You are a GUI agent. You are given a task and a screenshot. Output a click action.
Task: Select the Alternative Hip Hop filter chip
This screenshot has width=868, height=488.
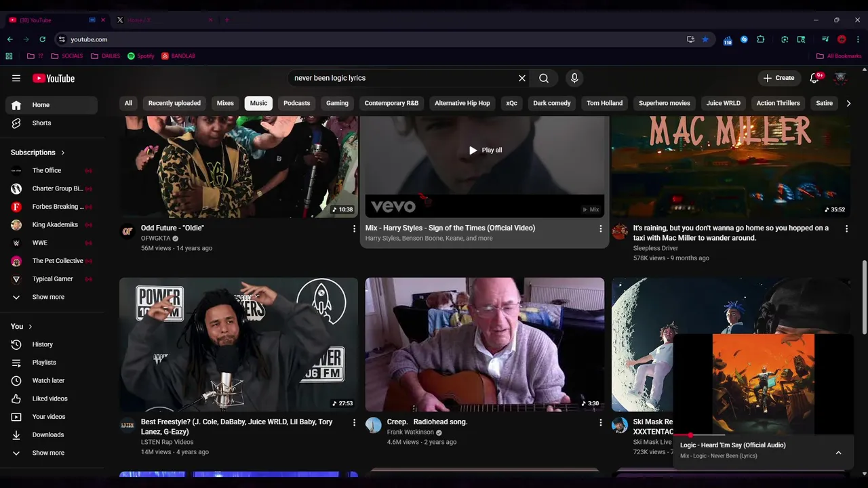coord(462,103)
